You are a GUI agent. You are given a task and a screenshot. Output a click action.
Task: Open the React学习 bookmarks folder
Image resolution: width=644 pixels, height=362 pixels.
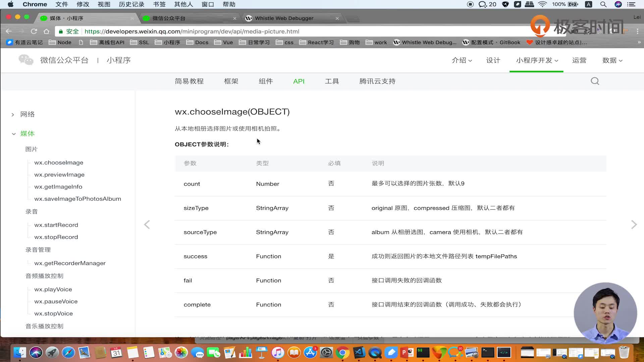click(316, 42)
